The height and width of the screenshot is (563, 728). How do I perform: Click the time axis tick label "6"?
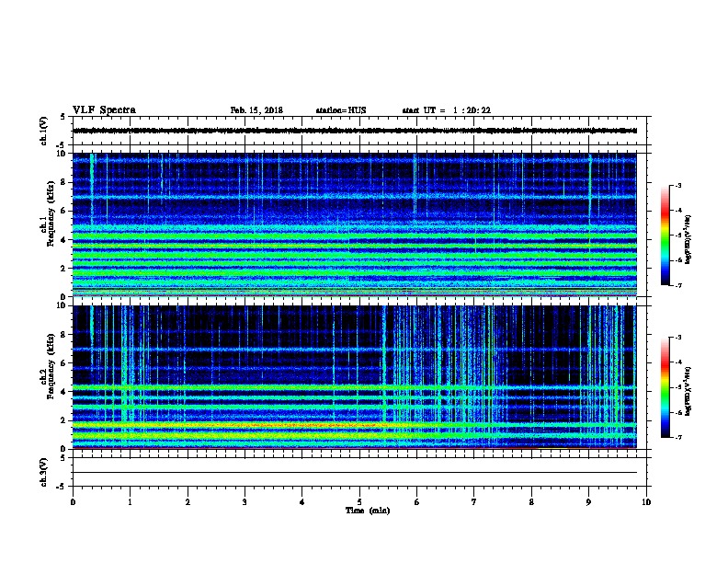pos(417,501)
